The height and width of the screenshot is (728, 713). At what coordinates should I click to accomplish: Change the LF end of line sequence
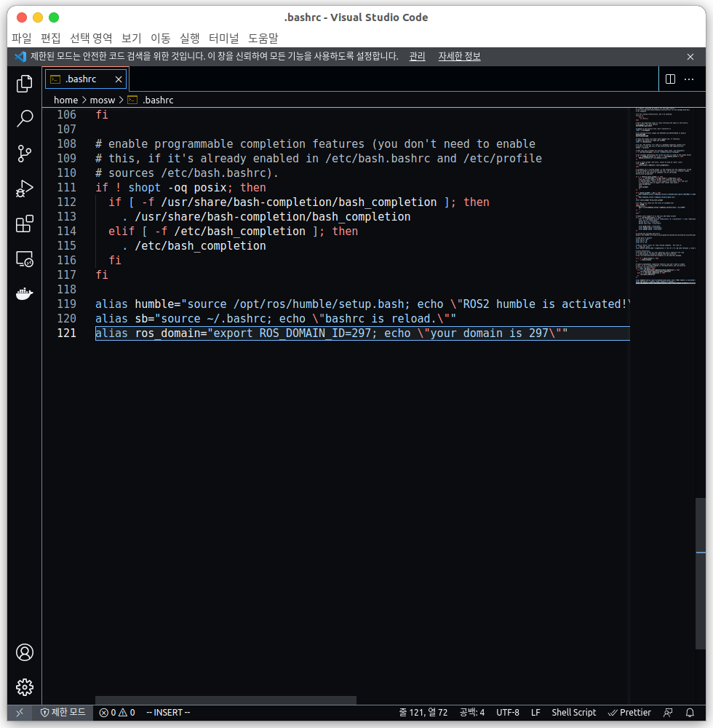pos(535,712)
